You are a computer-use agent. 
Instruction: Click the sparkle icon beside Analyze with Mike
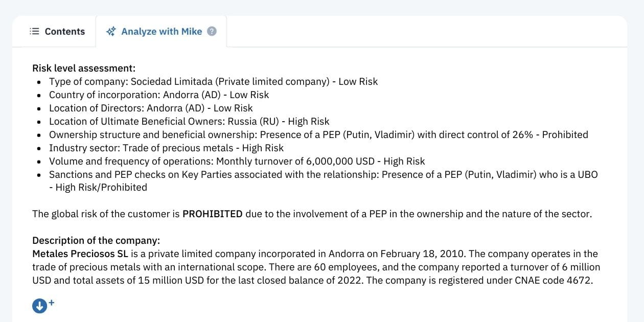pyautogui.click(x=111, y=32)
